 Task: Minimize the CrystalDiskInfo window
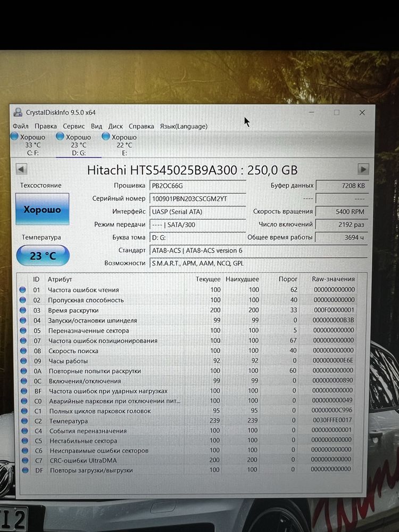click(311, 112)
